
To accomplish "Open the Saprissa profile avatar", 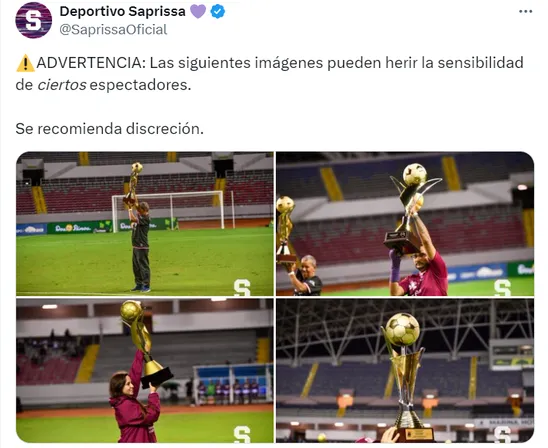I will click(34, 20).
